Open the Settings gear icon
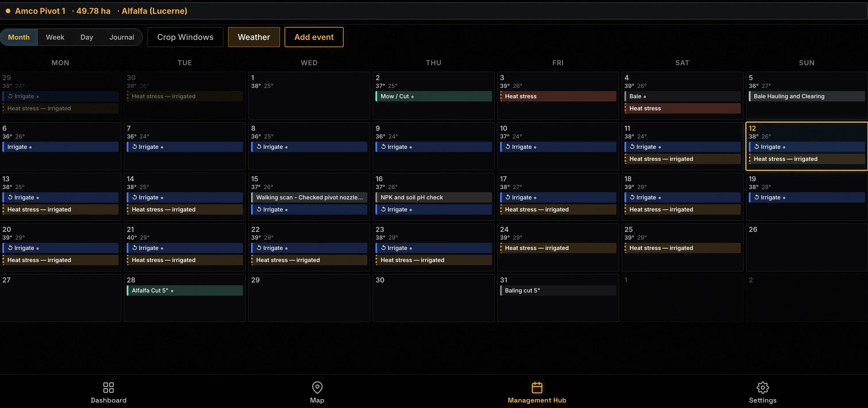Screen dimensions: 868x408 [763, 387]
